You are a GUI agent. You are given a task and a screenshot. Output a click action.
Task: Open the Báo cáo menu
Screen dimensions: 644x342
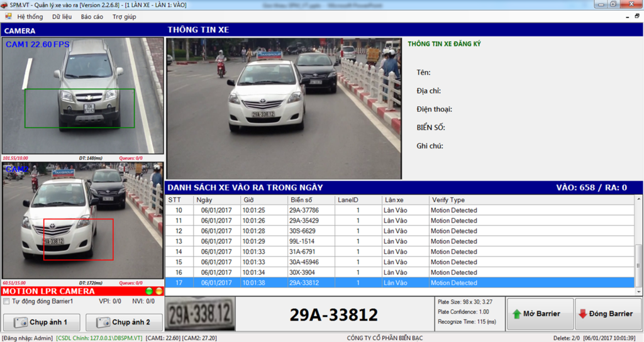(92, 16)
